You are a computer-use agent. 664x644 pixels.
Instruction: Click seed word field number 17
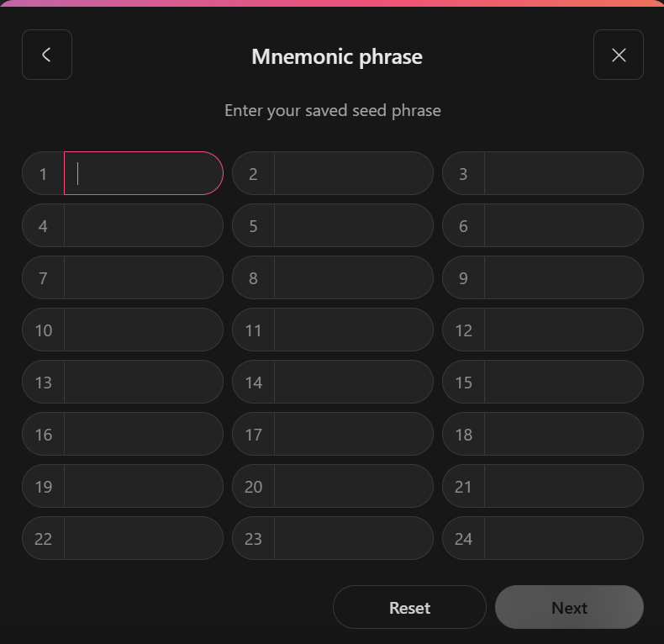click(353, 435)
